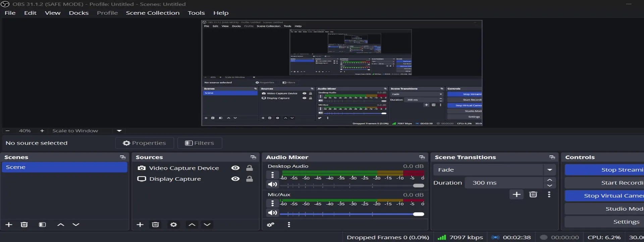The height and width of the screenshot is (242, 644).
Task: Add a new source with plus icon
Action: coord(140,225)
